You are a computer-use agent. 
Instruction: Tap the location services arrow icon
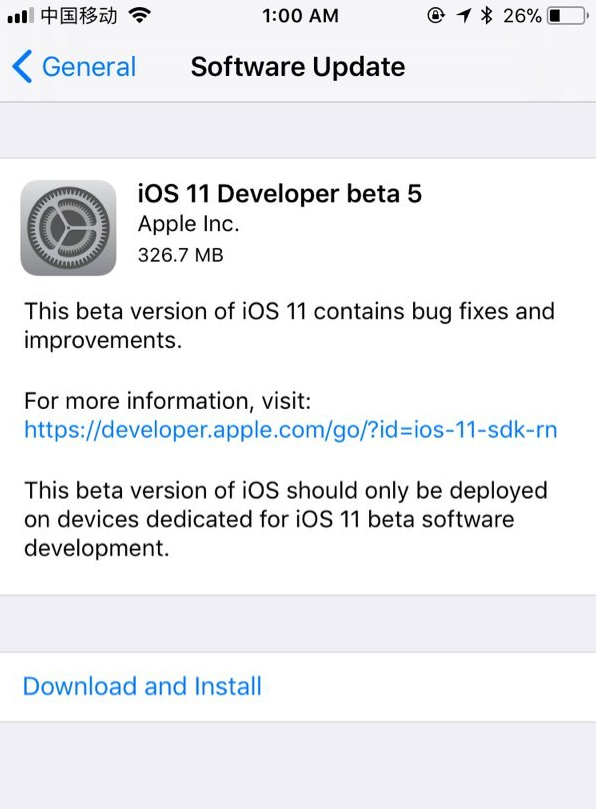pyautogui.click(x=463, y=16)
